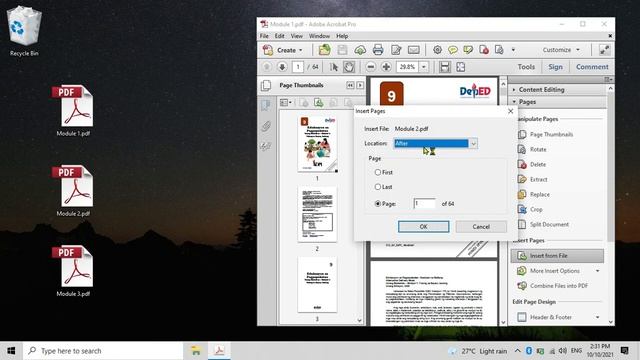Select the First page radio button
Viewport: 640px width, 360px height.
378,172
